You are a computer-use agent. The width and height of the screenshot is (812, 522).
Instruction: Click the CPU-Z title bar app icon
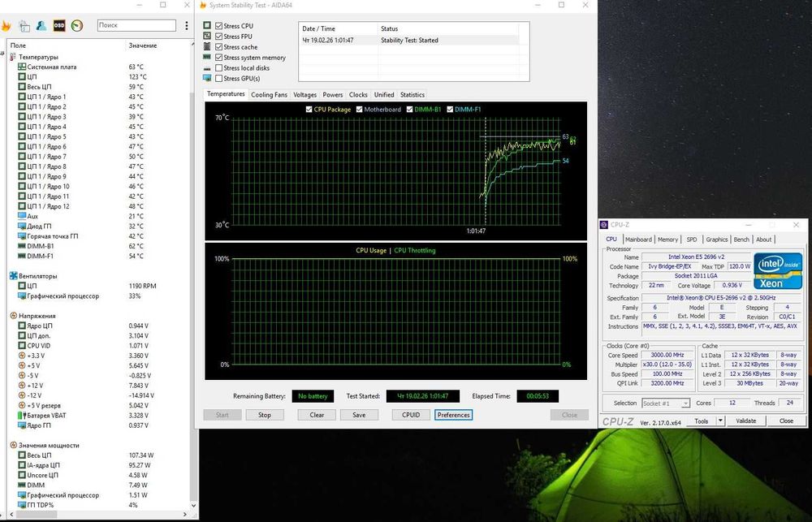click(x=604, y=225)
